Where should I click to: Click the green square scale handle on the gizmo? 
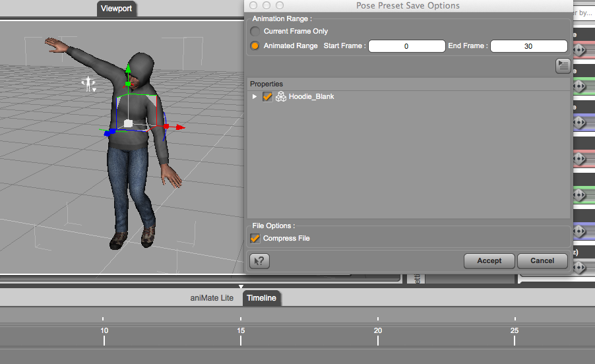click(x=128, y=84)
